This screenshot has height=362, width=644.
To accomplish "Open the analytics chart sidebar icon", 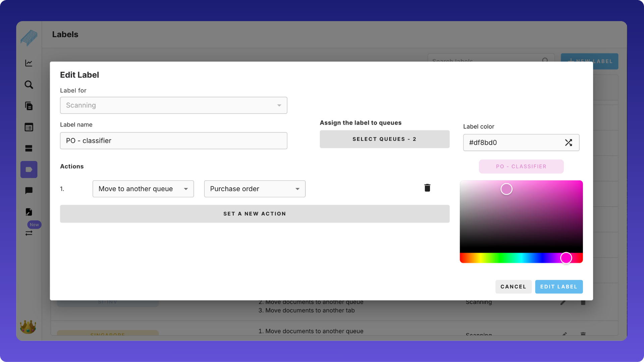I will [29, 63].
